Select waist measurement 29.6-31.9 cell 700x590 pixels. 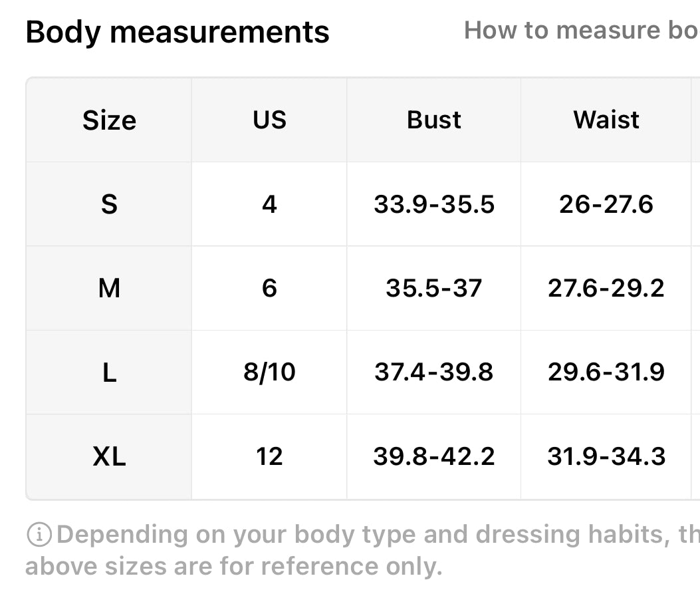(x=606, y=372)
